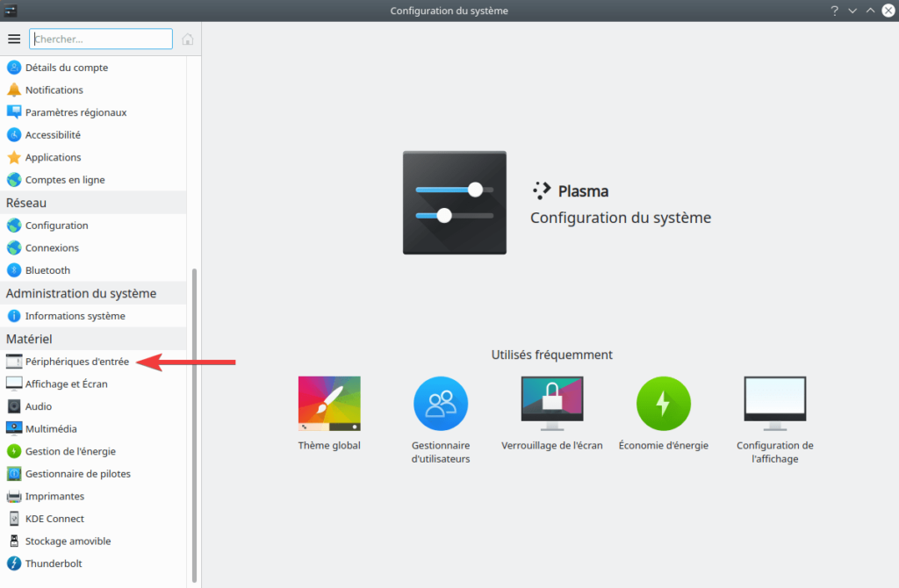This screenshot has height=588, width=899.
Task: Select Bluetooth icon in sidebar
Action: pos(14,270)
